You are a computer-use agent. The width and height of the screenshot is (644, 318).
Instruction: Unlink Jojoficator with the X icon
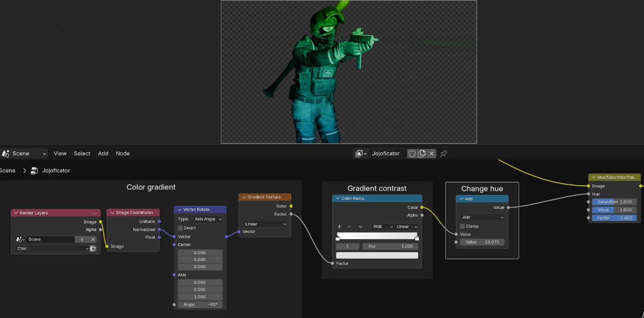pyautogui.click(x=432, y=154)
